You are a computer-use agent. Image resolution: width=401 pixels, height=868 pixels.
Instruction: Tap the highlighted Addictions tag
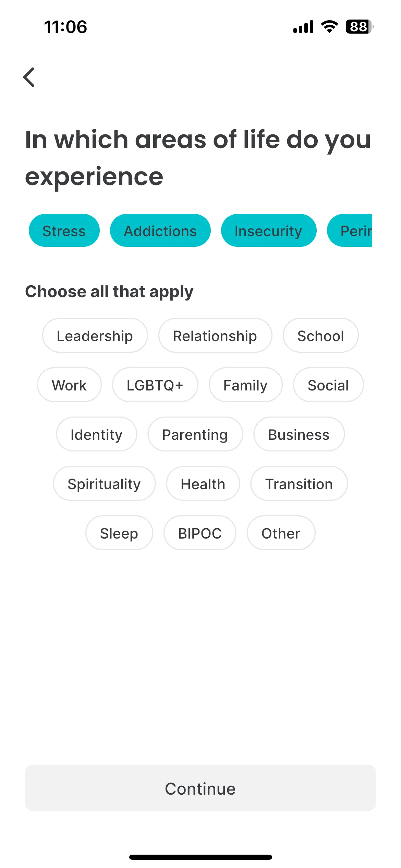click(x=160, y=231)
